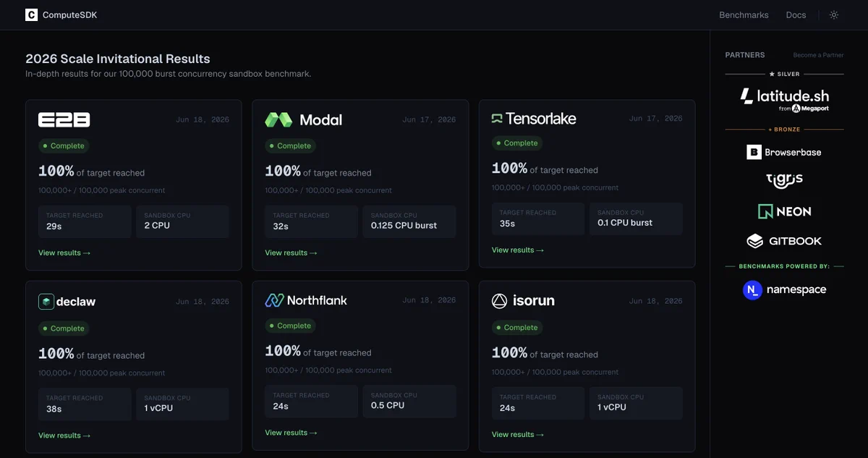
Task: Open View results for declaw
Action: [x=64, y=436]
